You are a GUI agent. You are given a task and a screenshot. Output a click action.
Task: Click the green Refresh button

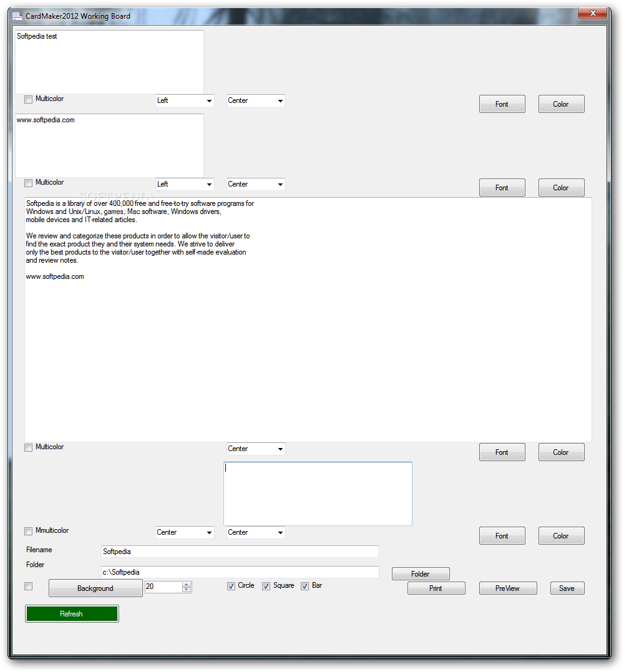(72, 614)
